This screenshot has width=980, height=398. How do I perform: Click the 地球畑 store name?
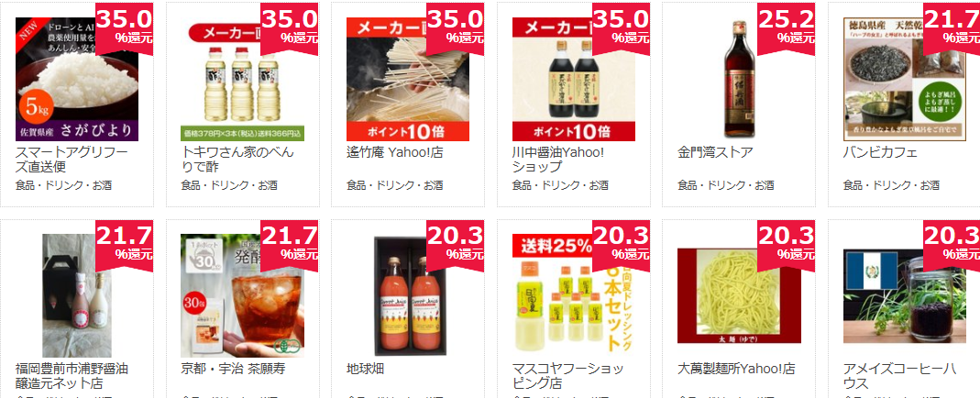pos(365,369)
